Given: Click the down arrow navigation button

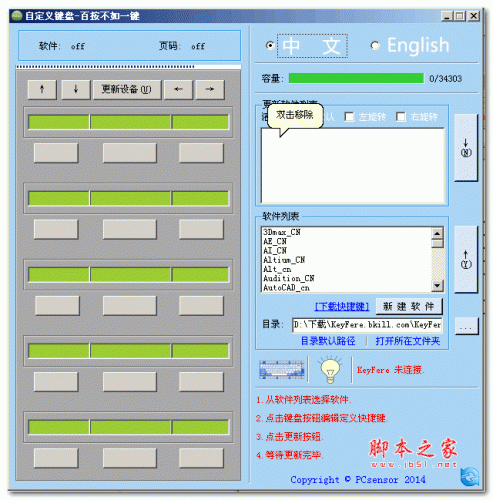Looking at the screenshot, I should click(76, 89).
